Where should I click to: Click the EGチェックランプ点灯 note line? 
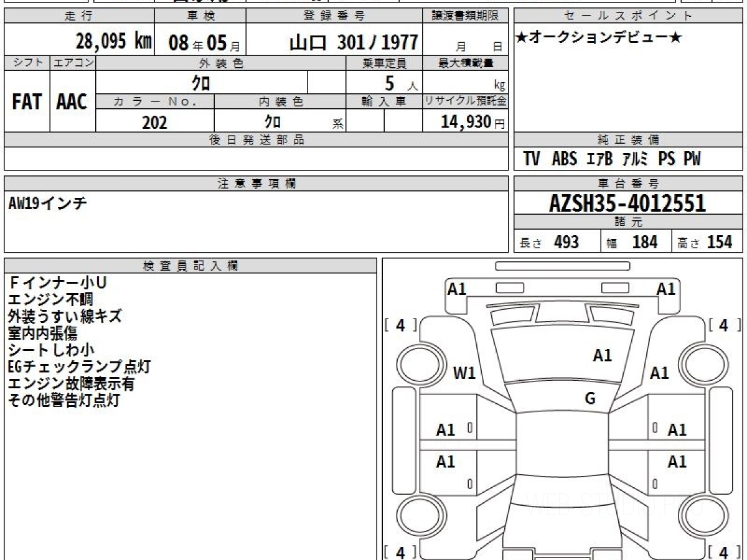pyautogui.click(x=78, y=367)
